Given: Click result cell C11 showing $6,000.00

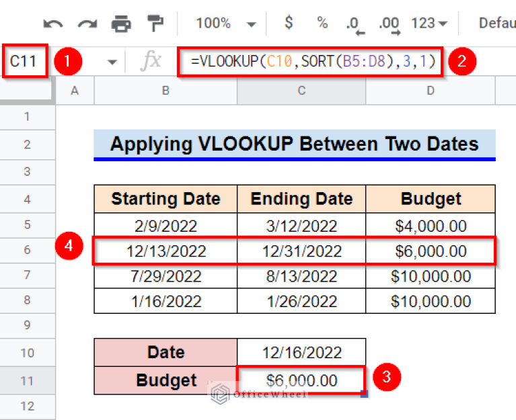Looking at the screenshot, I should (x=301, y=380).
